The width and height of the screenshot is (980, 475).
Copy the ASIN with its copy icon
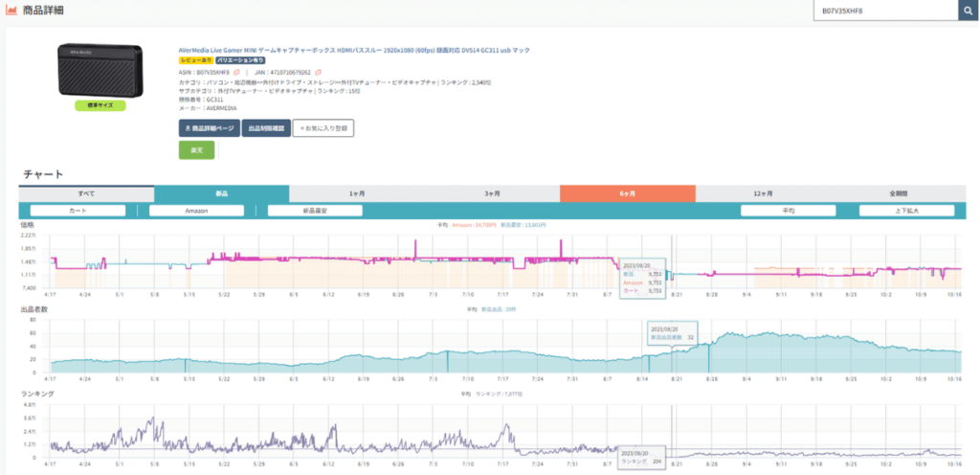(x=237, y=73)
